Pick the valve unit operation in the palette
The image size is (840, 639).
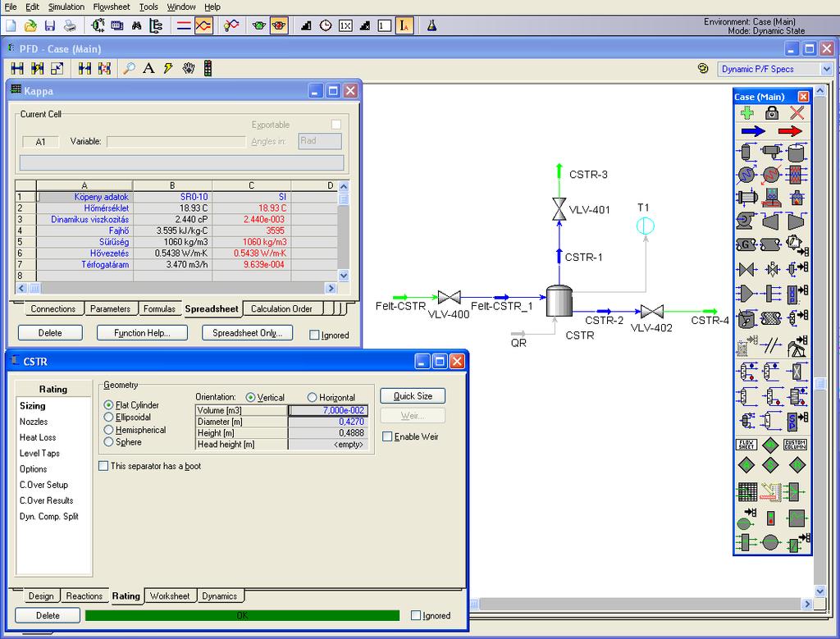746,268
